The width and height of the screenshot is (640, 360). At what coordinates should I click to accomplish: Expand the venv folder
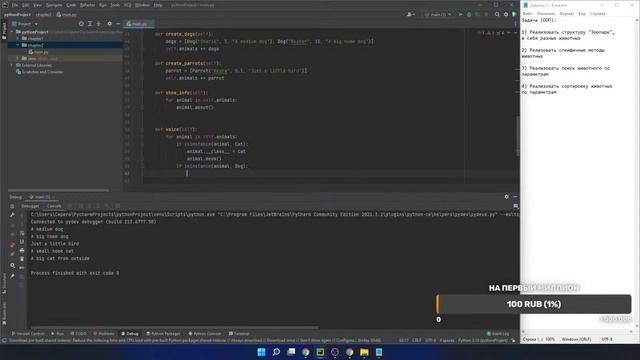(18, 58)
